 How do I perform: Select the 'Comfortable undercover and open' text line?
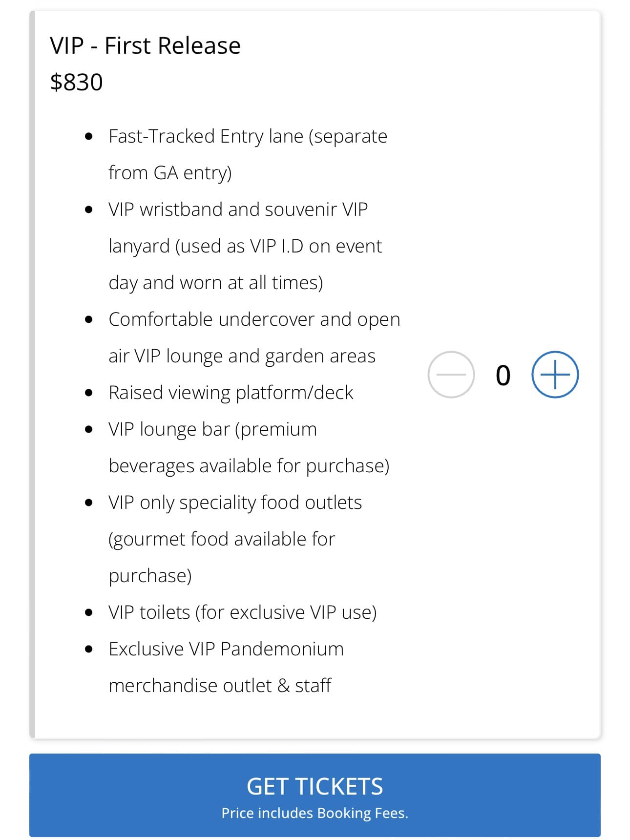coord(254,319)
